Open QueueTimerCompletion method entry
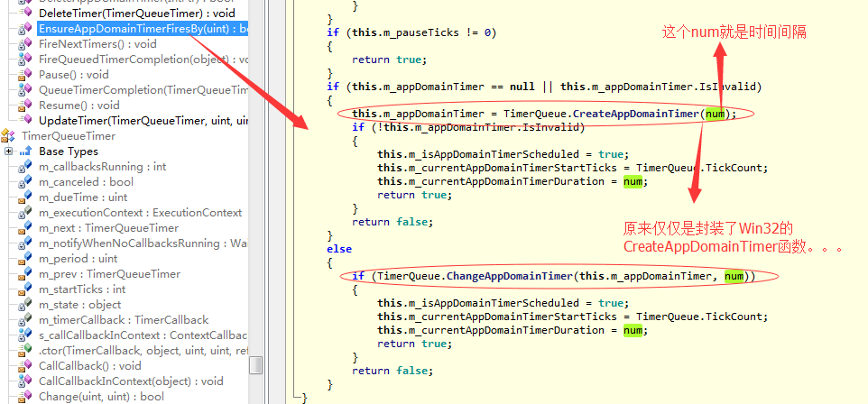The image size is (868, 404). click(143, 89)
